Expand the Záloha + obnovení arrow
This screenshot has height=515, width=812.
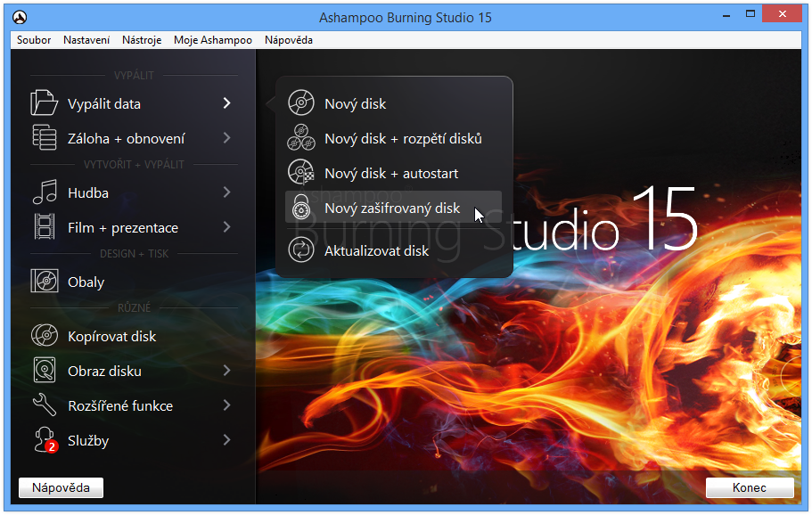point(226,138)
